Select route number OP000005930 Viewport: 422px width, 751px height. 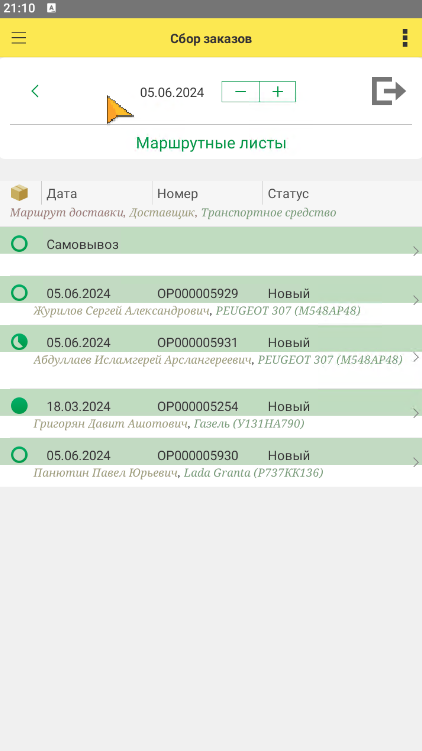pyautogui.click(x=197, y=455)
